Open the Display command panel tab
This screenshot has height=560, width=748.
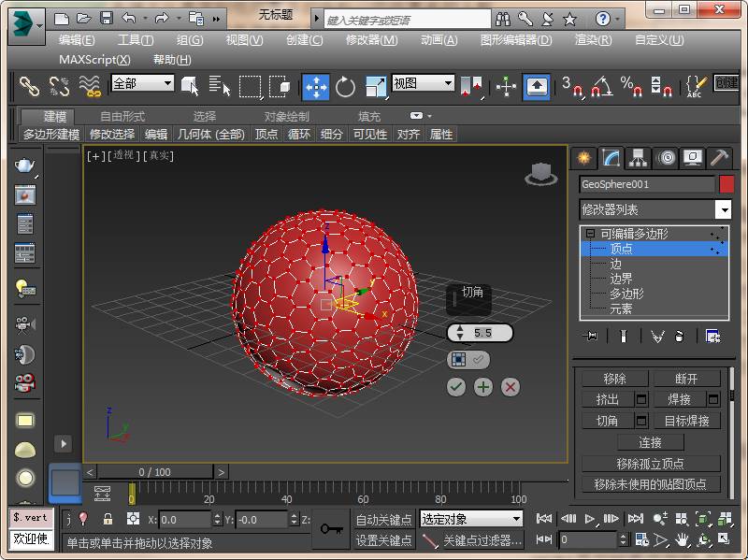[x=693, y=158]
